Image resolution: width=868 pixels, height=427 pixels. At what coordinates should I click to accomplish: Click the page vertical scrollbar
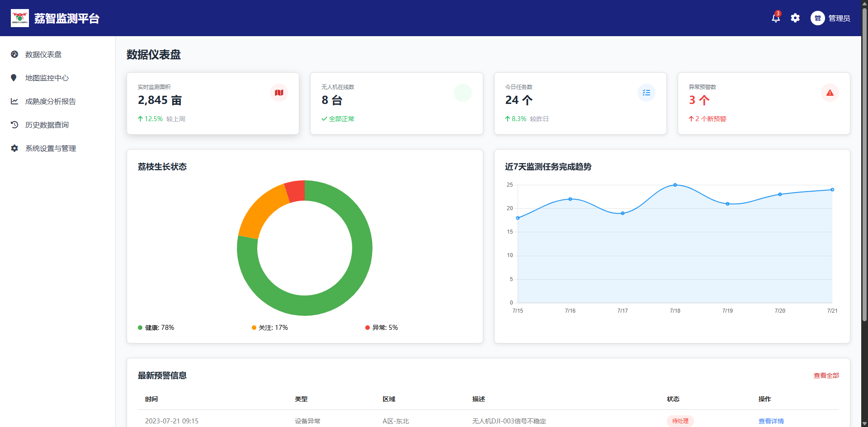864,165
